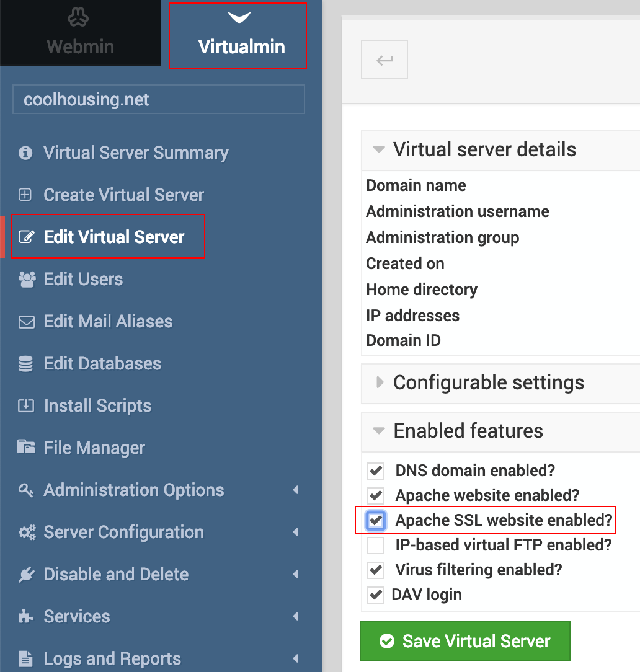Open Edit Mail Aliases
640x672 pixels.
click(x=108, y=321)
